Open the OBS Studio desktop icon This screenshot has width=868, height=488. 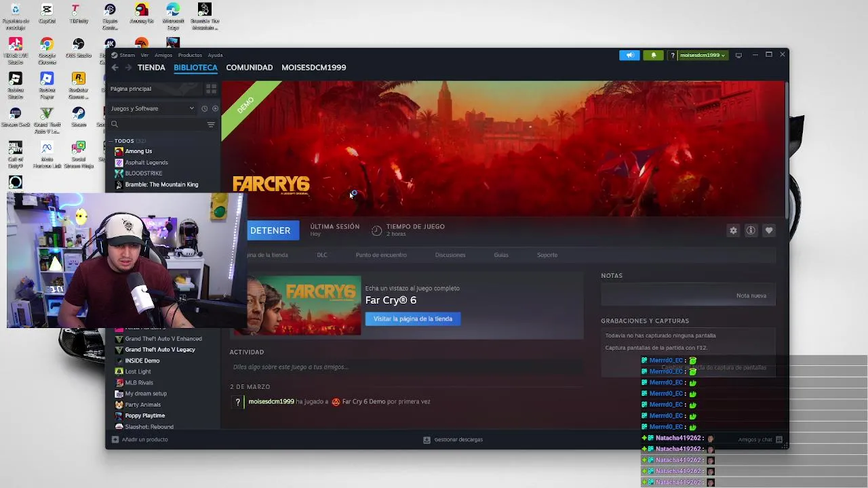(x=79, y=47)
